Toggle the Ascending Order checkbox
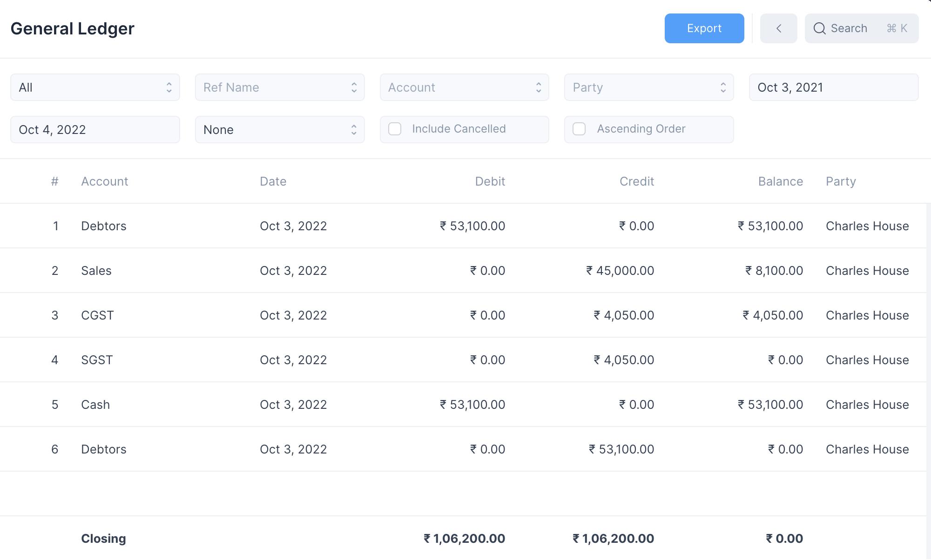The width and height of the screenshot is (931, 560). click(x=579, y=129)
